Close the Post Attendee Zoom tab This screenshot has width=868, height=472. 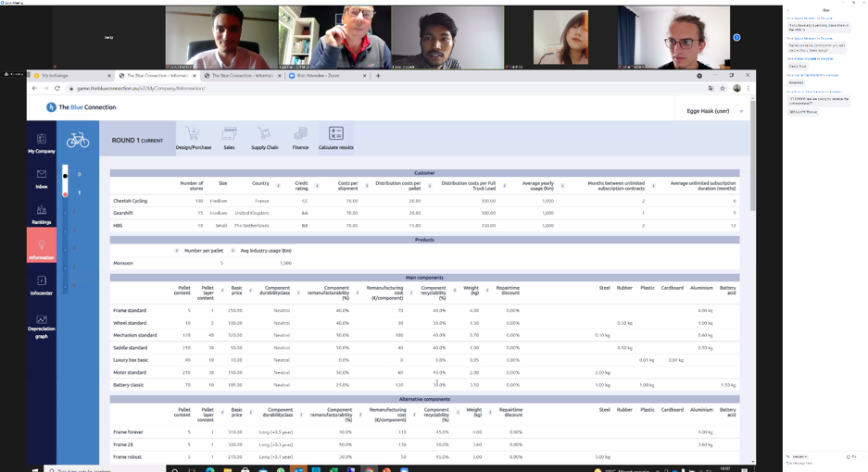click(x=364, y=76)
